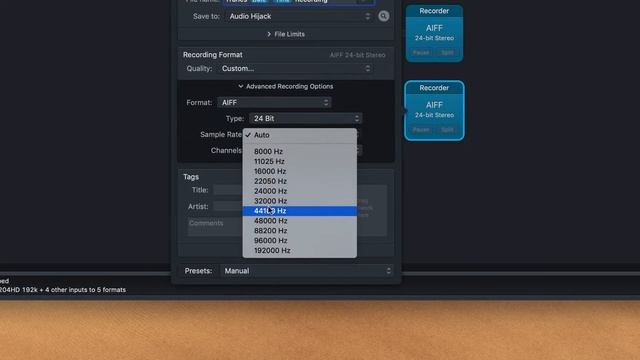Viewport: 640px width, 360px height.
Task: Choose 88200 Hz sample rate
Action: pos(299,231)
